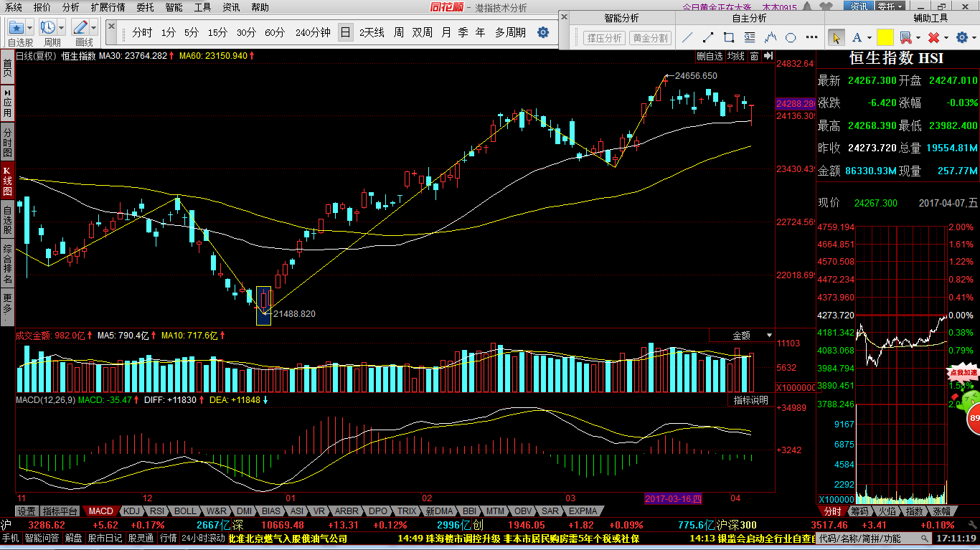The width and height of the screenshot is (980, 550).
Task: Open the 系统 menu
Action: pos(14,7)
